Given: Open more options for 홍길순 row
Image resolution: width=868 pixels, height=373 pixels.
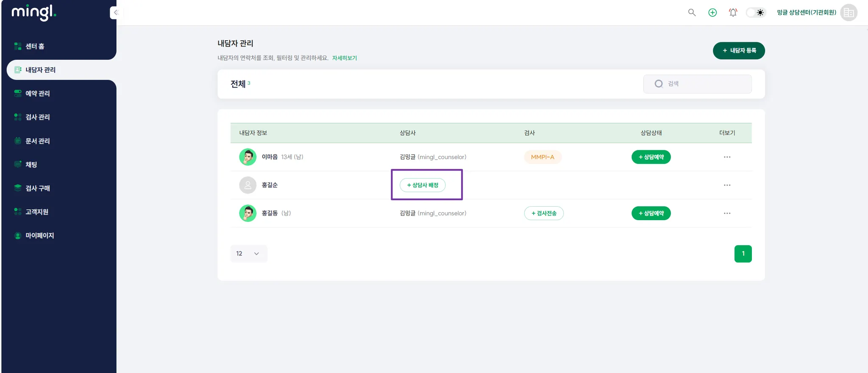Looking at the screenshot, I should coord(727,185).
